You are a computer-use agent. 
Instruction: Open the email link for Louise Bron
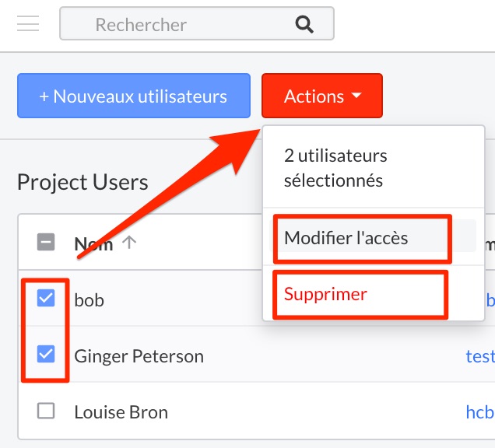point(479,412)
